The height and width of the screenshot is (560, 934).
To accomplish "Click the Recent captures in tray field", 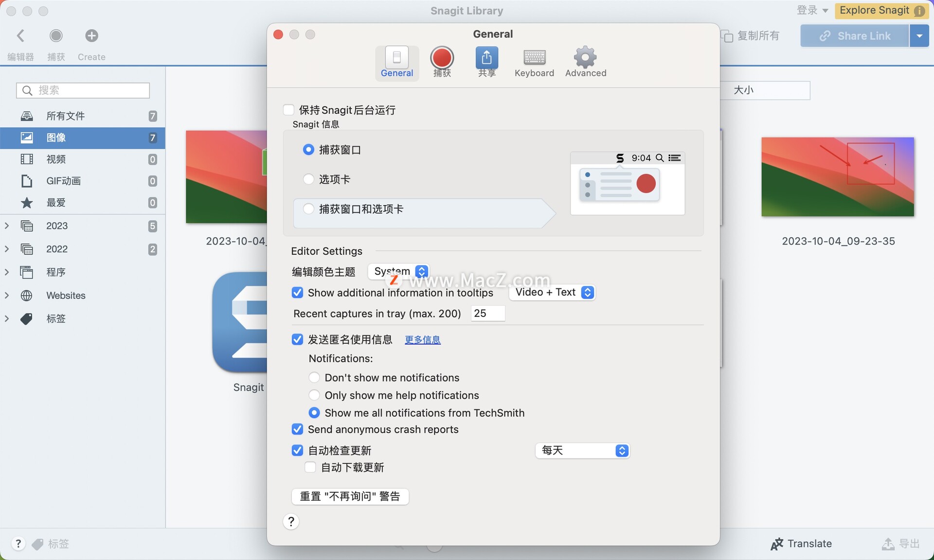I will (488, 314).
